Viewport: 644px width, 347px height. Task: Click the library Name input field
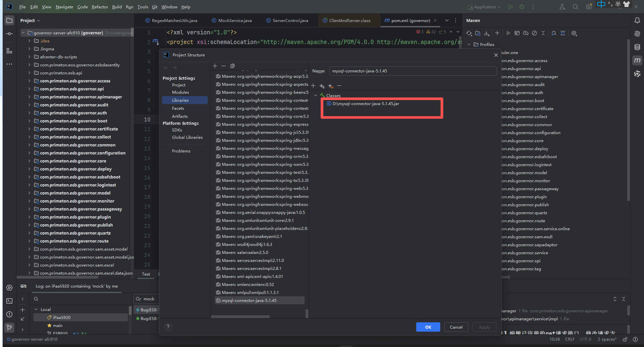pyautogui.click(x=413, y=71)
